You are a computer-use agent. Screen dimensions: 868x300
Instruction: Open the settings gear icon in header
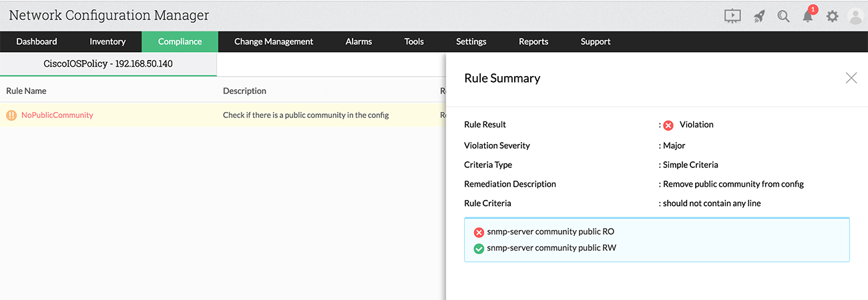(832, 16)
